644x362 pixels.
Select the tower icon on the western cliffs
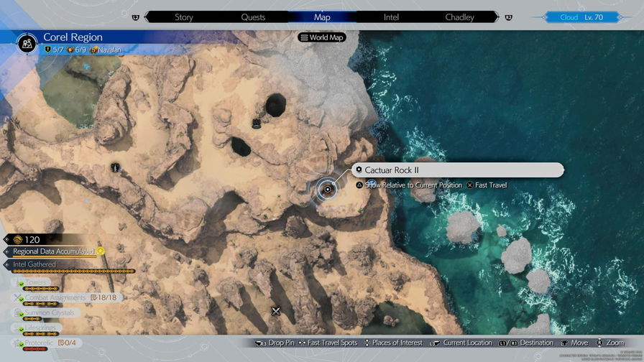pyautogui.click(x=114, y=167)
